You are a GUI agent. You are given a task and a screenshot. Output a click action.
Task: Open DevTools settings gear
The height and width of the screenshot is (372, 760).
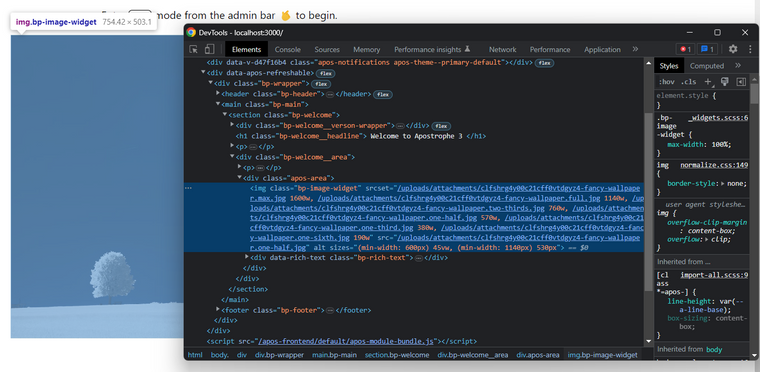point(733,49)
